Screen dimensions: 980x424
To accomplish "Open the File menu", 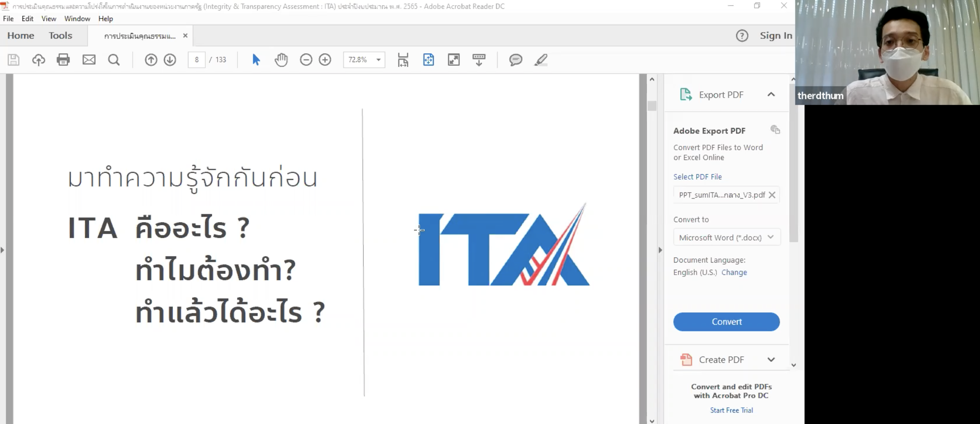I will pos(8,19).
